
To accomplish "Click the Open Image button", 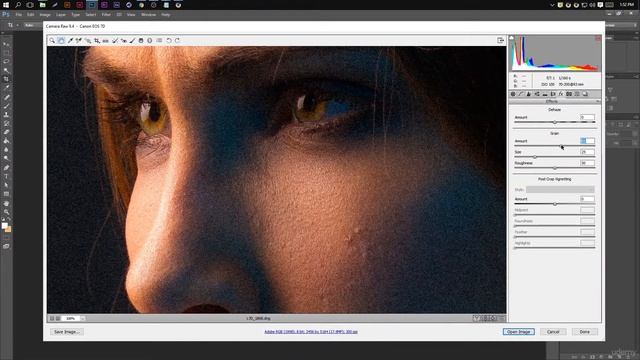I will [518, 332].
